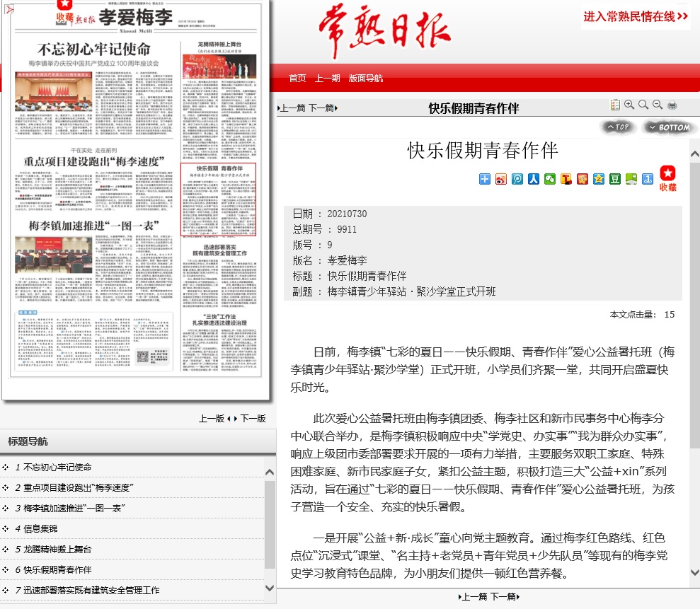Viewport: 700px width, 609px height.
Task: Click the 版名 value 孝爱梅李
Action: [x=347, y=260]
